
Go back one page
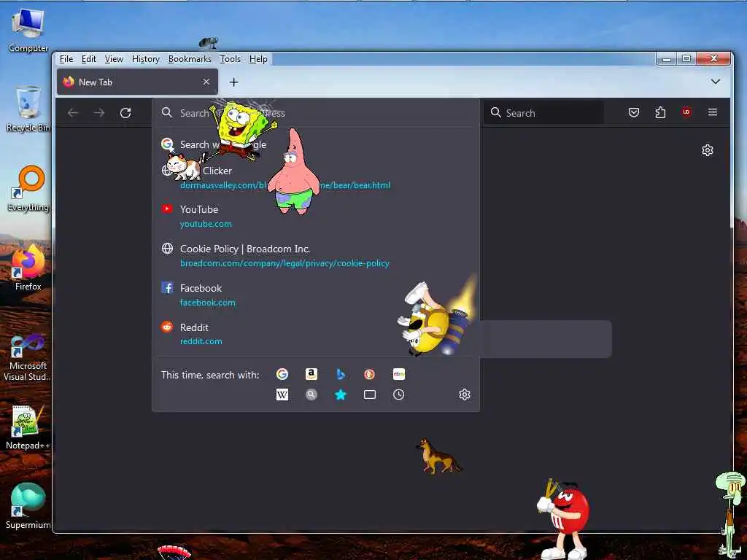point(73,113)
